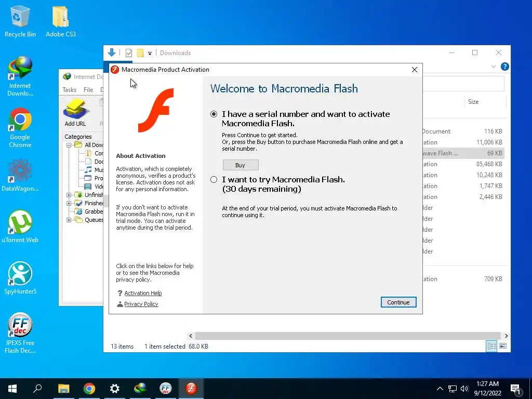The image size is (532, 399).
Task: Open Settings from the taskbar
Action: tap(115, 389)
